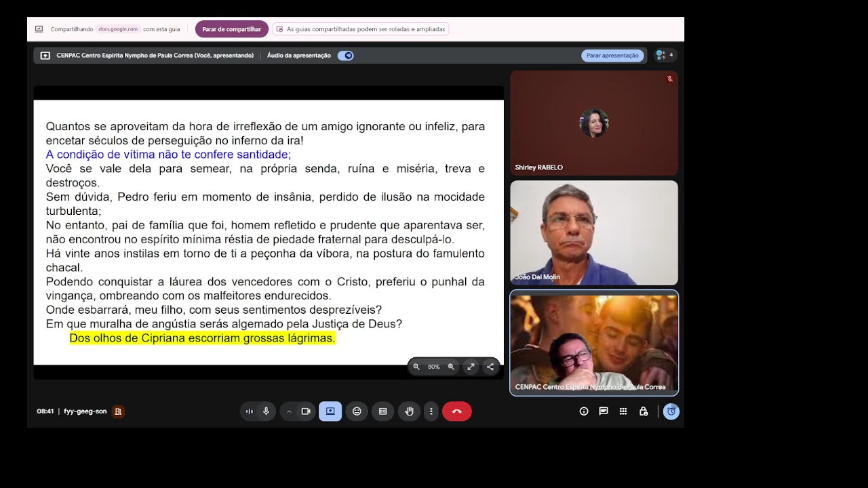Click the docs.google.com shared tab chip
This screenshot has height=488, width=868.
click(118, 29)
